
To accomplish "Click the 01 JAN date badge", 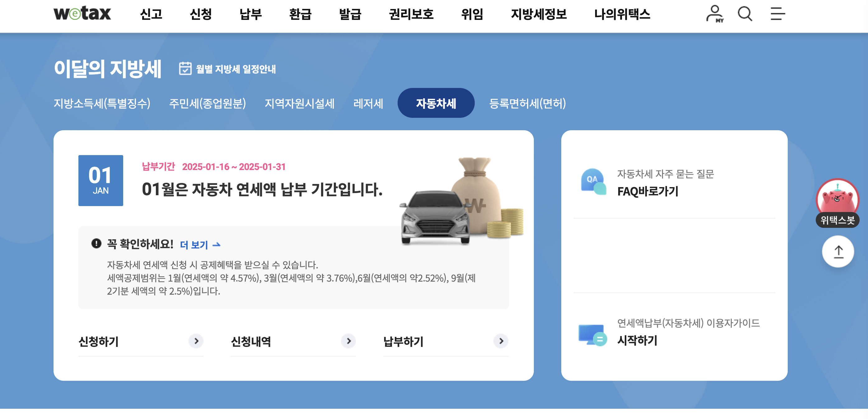I will [x=101, y=180].
